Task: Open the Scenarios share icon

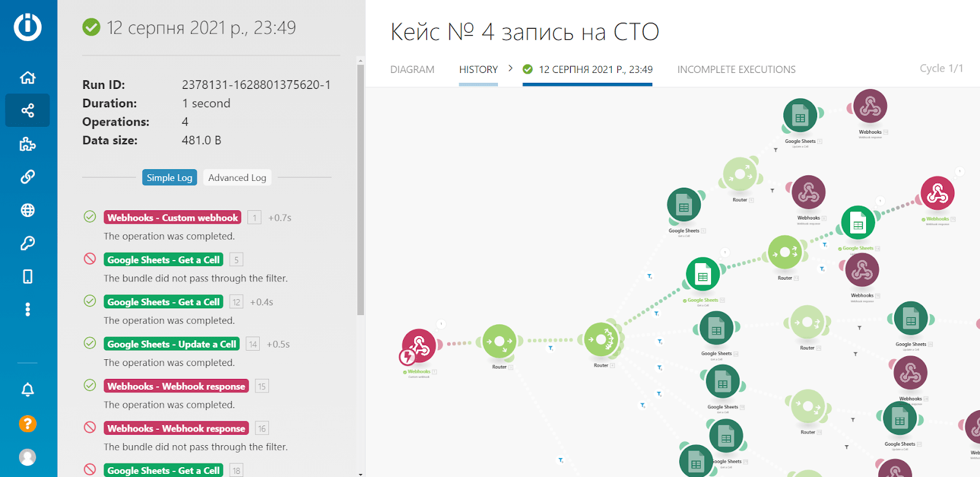Action: 28,110
